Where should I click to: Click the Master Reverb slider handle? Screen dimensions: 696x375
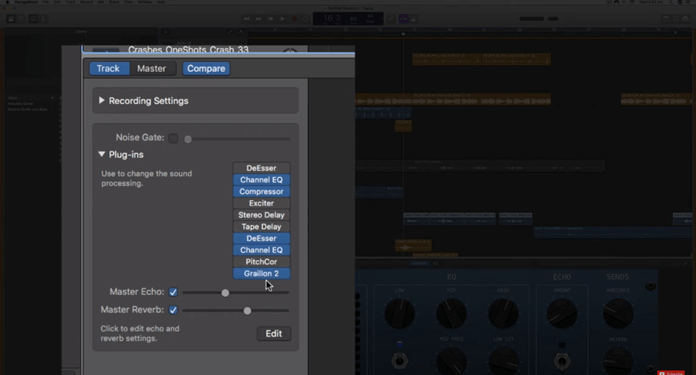(x=247, y=311)
